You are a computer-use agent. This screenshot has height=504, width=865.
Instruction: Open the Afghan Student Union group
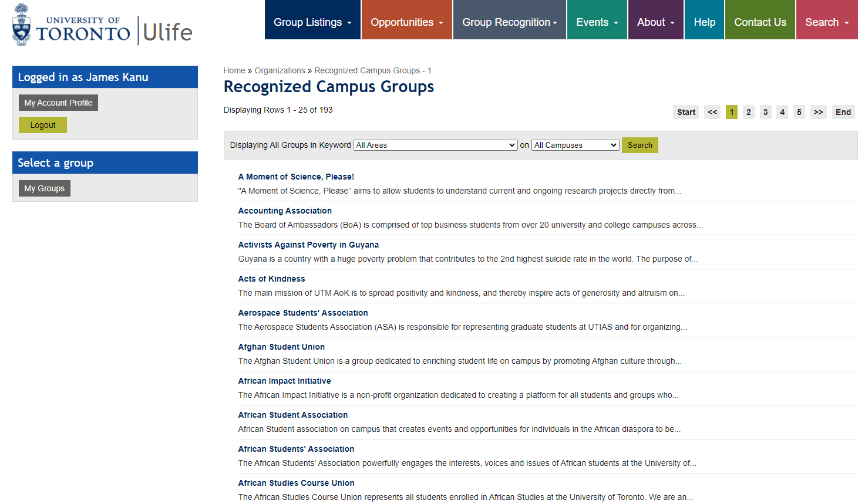pos(281,347)
